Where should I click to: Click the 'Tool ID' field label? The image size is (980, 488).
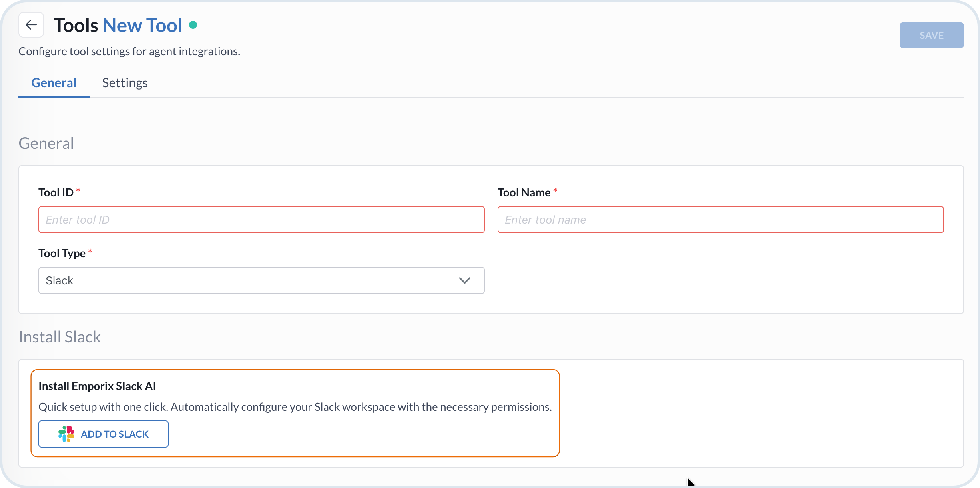pos(56,192)
